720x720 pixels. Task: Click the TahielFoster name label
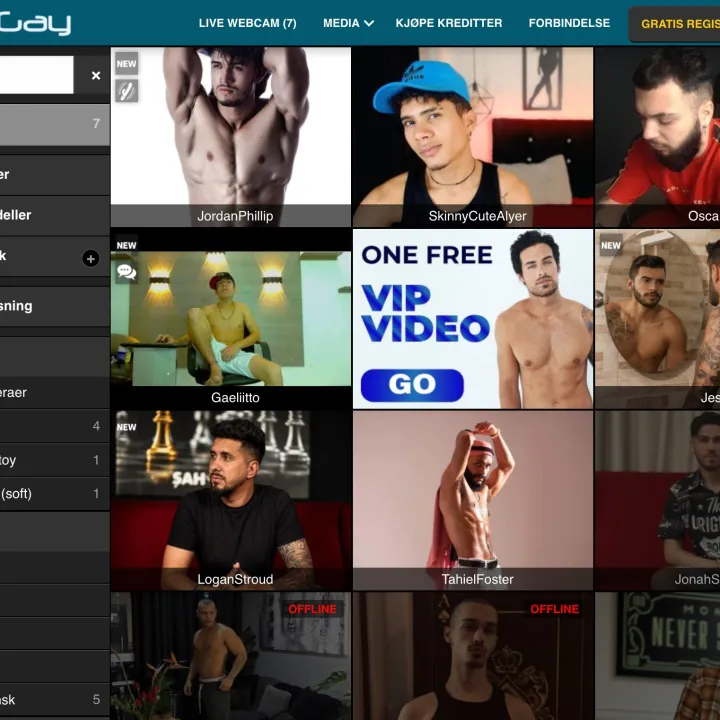click(477, 579)
